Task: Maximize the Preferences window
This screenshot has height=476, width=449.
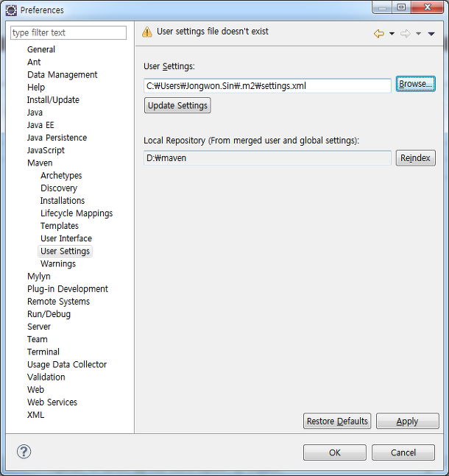Action: tap(401, 7)
